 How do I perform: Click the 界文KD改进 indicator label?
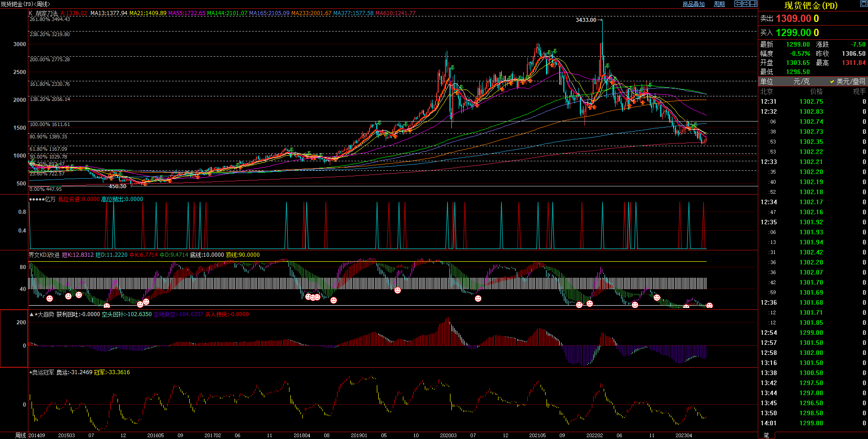coord(44,255)
